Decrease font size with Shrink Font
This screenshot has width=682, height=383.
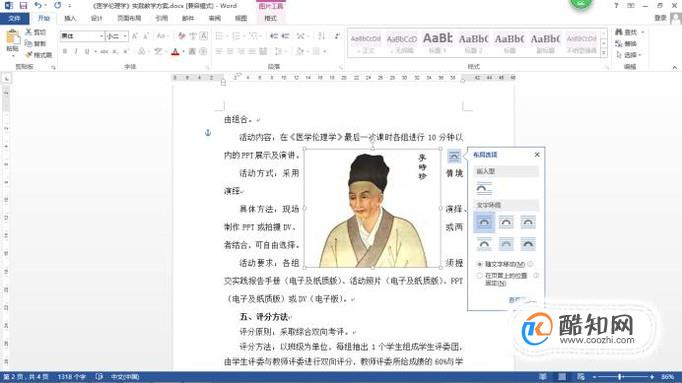point(146,36)
